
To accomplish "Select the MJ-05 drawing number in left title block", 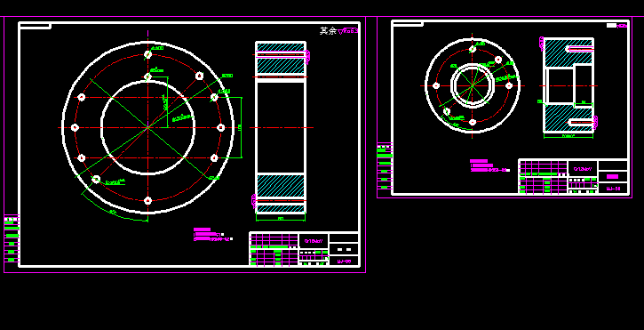I will point(344,262).
